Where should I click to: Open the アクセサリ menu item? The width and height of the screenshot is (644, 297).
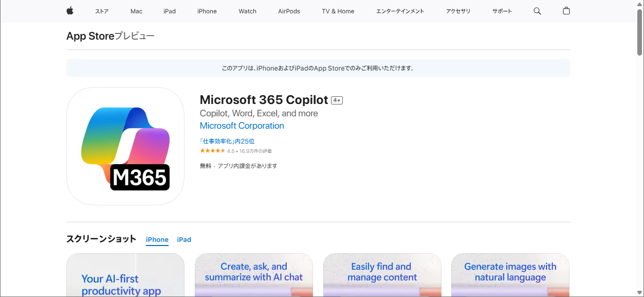pyautogui.click(x=458, y=11)
